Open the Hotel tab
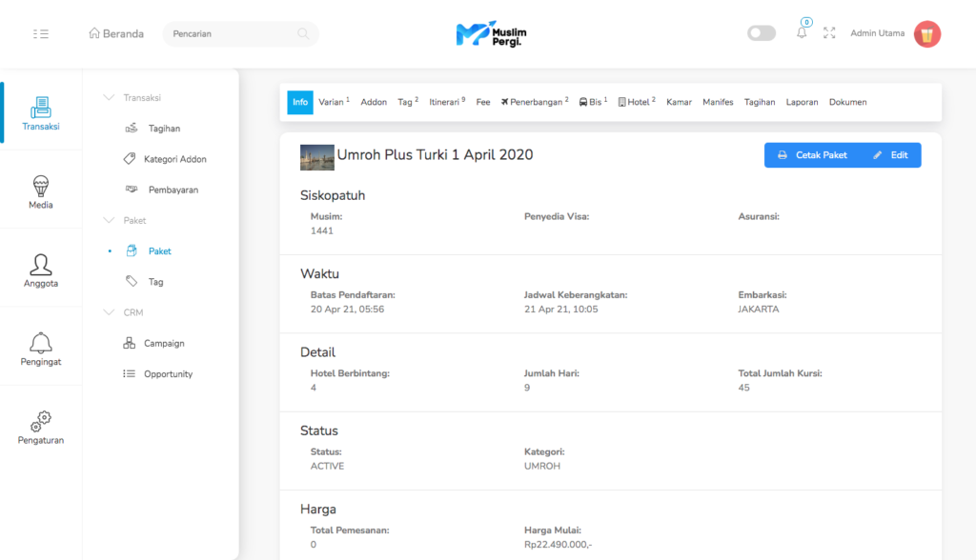 (636, 102)
